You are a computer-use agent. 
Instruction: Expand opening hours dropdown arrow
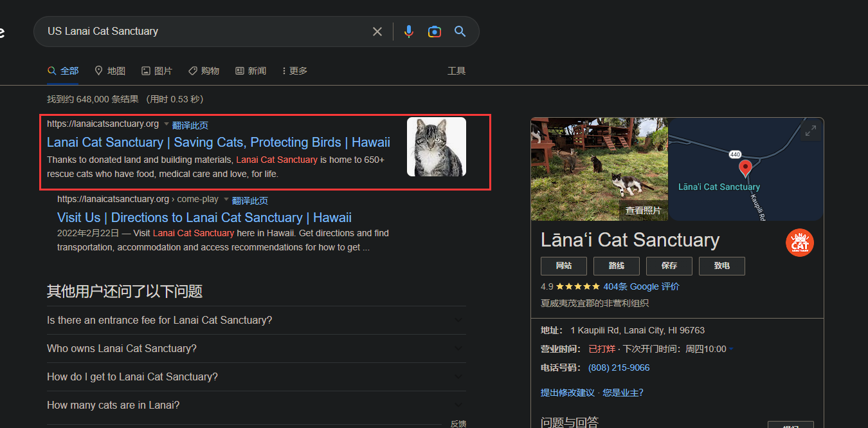coord(731,349)
